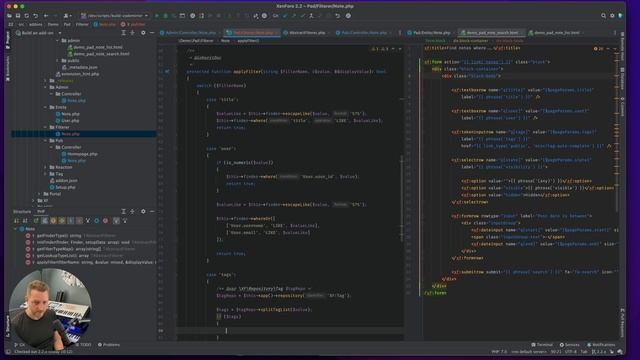Open the TODO tool window tab
640x360 pixels.
click(x=84, y=345)
